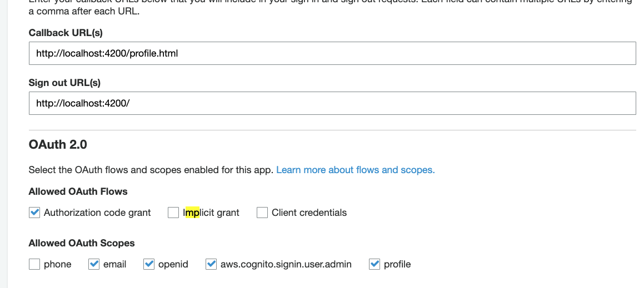Viewport: 644px width, 288px height.
Task: Click the "Authorization code grant" label text
Action: pyautogui.click(x=97, y=213)
